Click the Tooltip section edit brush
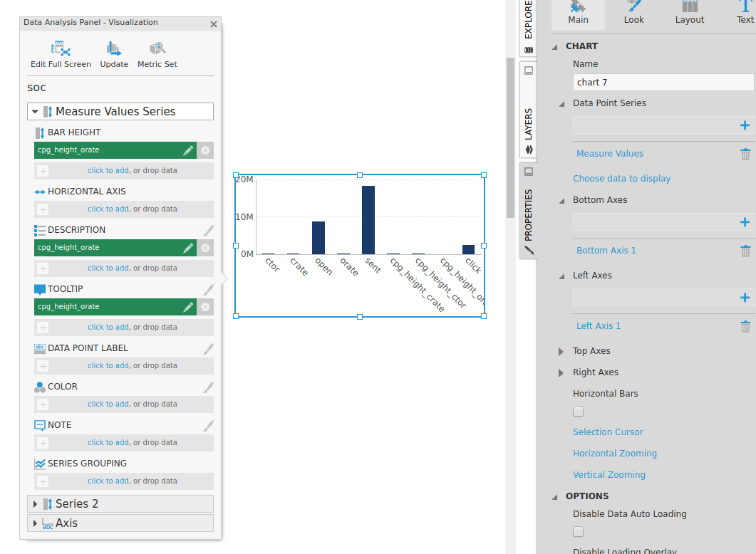Image resolution: width=756 pixels, height=554 pixels. [x=208, y=290]
